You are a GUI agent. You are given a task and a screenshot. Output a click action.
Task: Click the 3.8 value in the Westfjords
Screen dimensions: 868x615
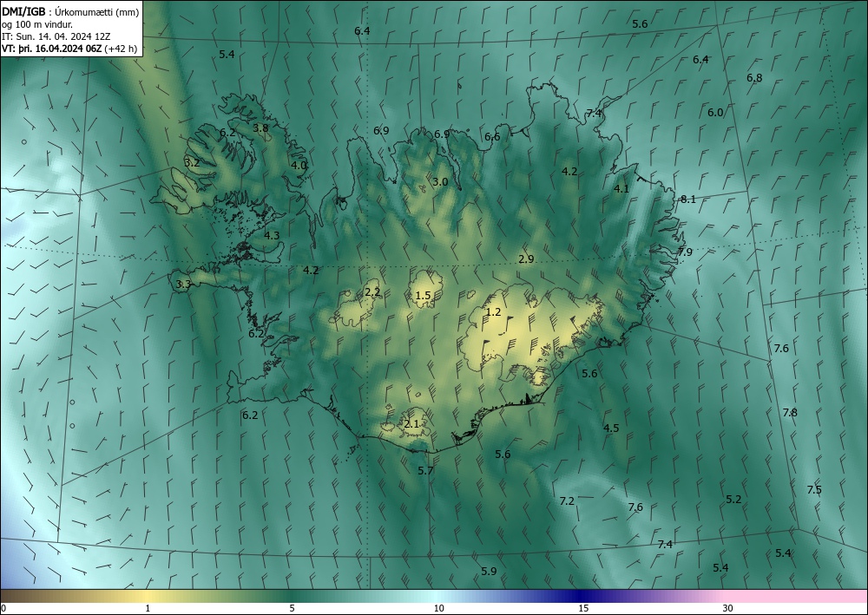260,128
